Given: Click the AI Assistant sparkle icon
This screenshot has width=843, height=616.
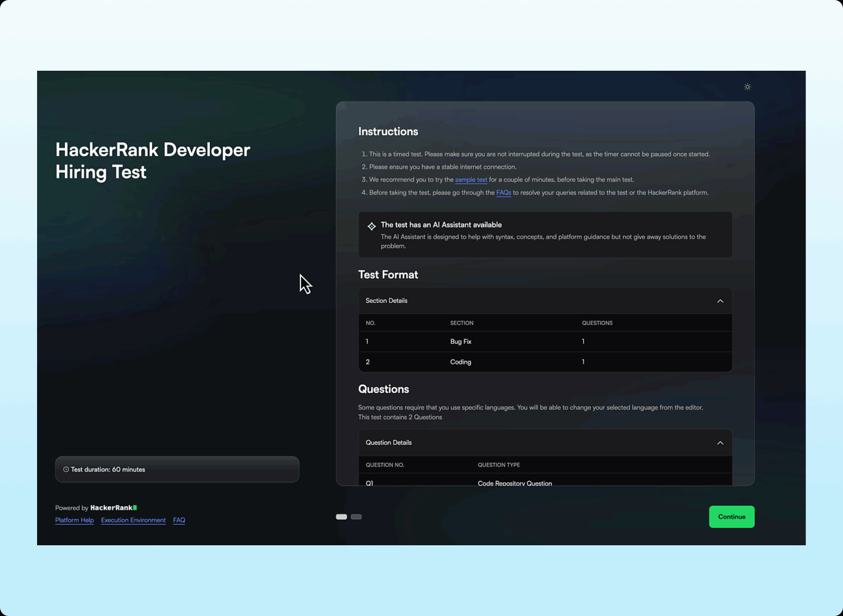Looking at the screenshot, I should click(371, 226).
